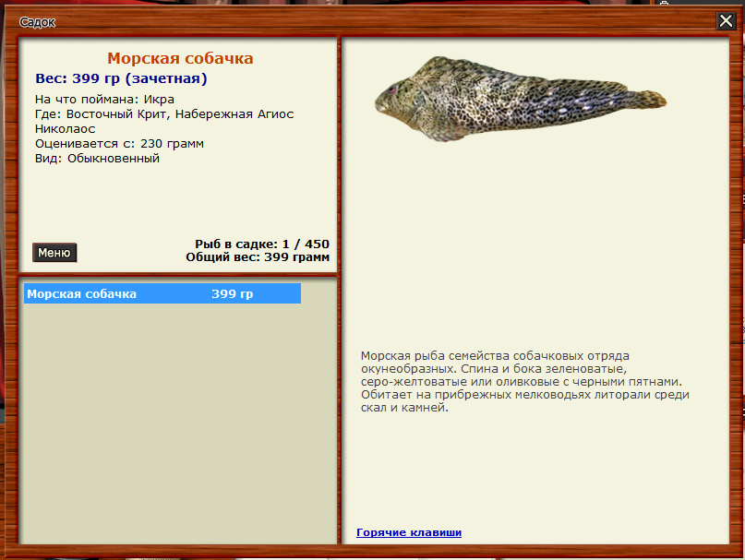Click the Вид: Обыкновенный line

tap(97, 158)
